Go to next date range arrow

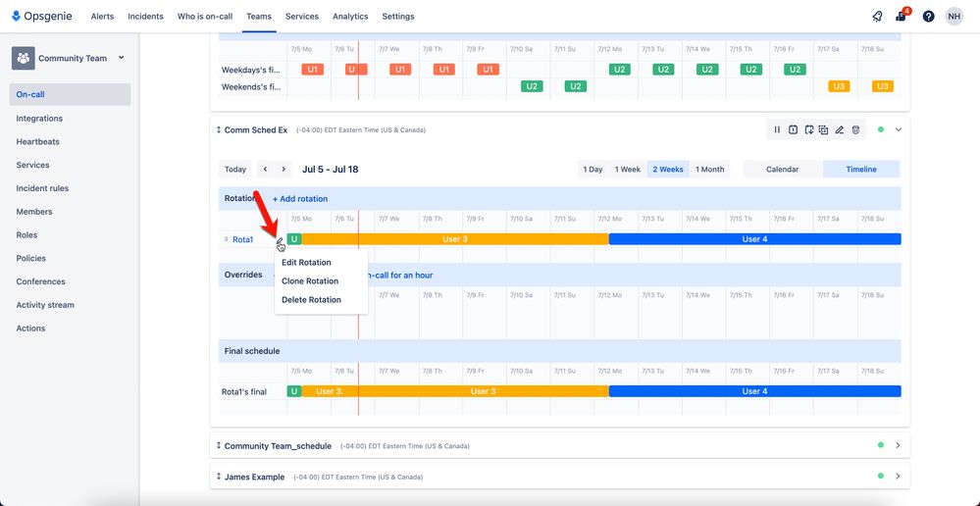[284, 170]
